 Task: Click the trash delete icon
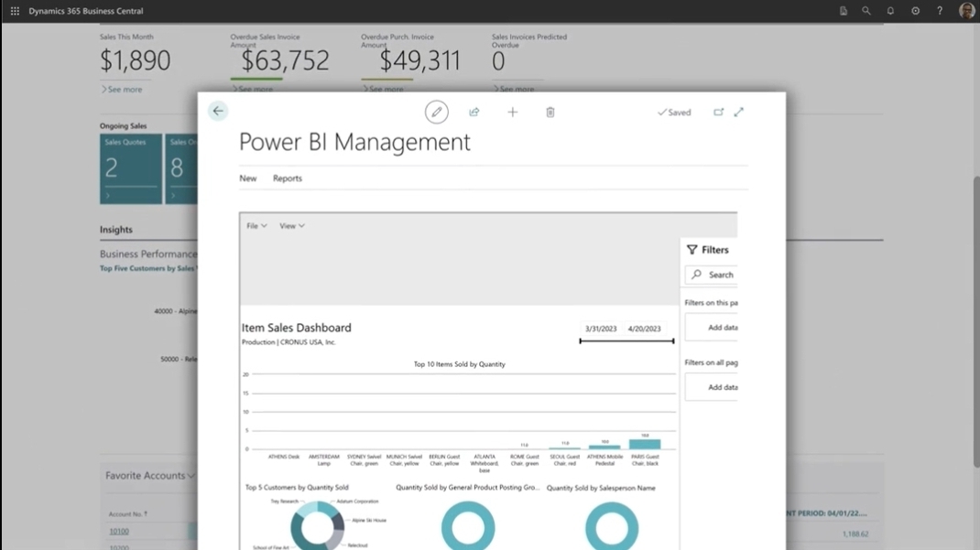click(550, 112)
